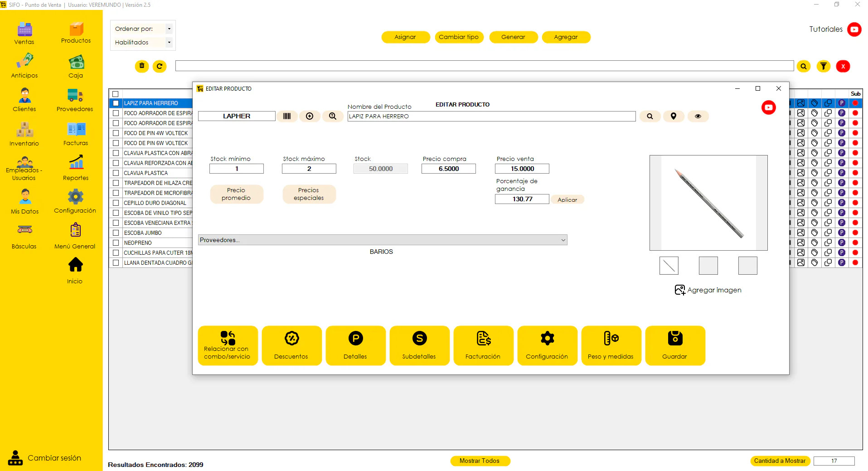Check the LAPIZ PARA HERRERO checkbox
Viewport: 868px width, 471px height.
(116, 103)
